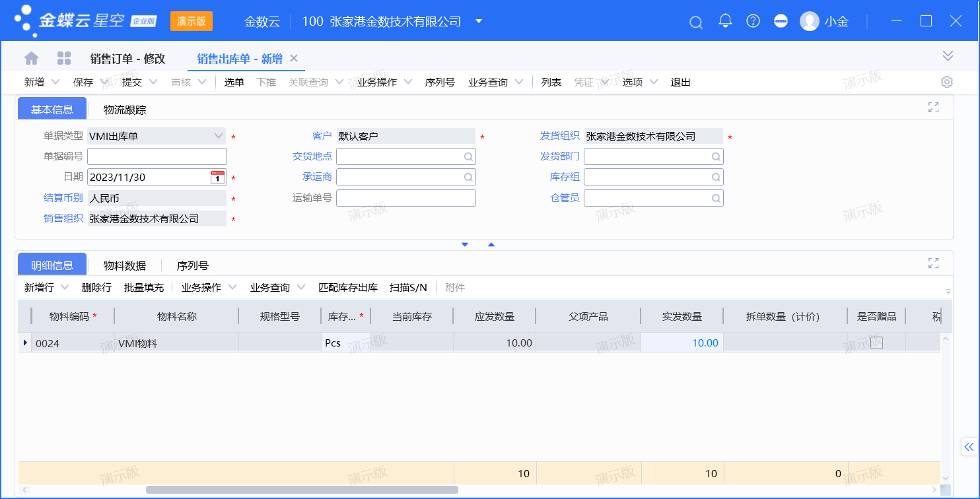
Task: Maximize the 明细信息 panel
Action: pos(933,263)
